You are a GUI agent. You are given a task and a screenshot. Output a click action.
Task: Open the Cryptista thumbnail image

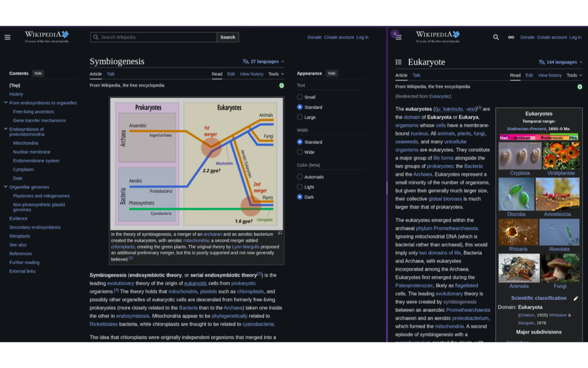(520, 155)
